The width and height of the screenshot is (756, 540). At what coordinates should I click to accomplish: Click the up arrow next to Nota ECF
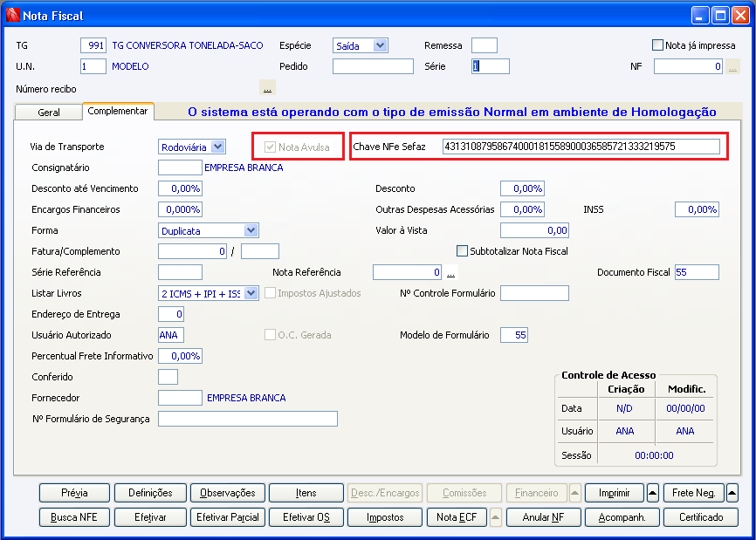pyautogui.click(x=495, y=517)
